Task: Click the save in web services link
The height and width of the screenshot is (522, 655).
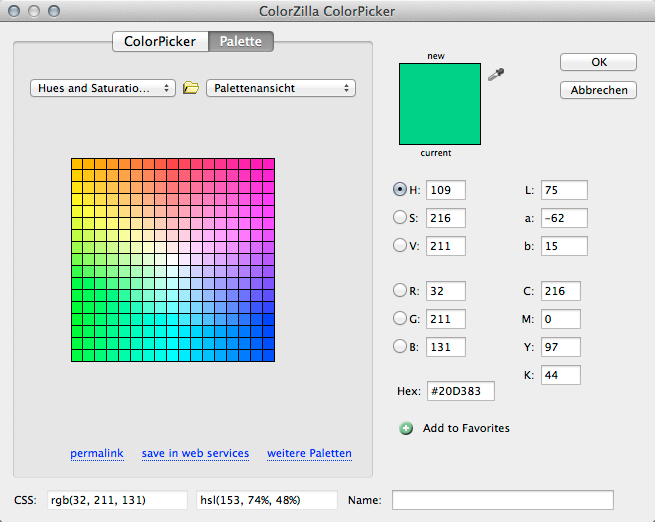Action: coord(195,453)
